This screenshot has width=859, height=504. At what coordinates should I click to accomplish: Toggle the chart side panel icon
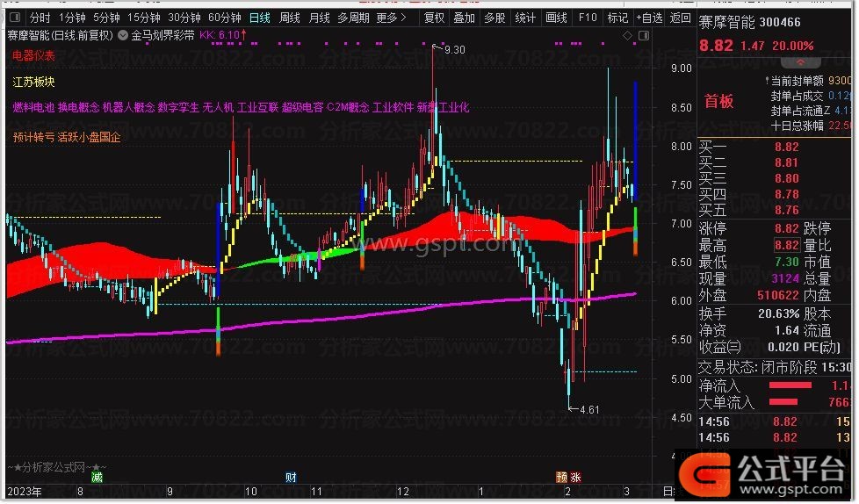[x=645, y=36]
